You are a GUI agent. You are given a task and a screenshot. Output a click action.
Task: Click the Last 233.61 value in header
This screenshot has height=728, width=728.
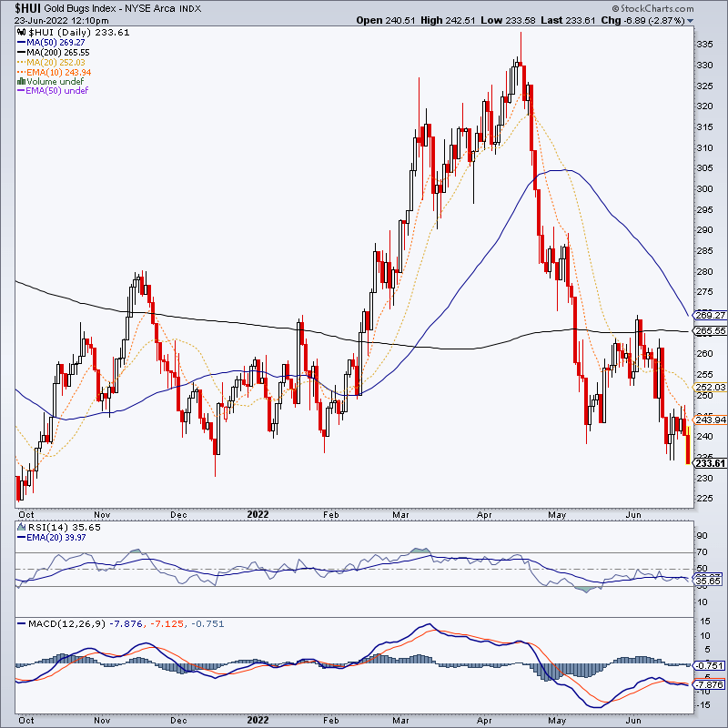pyautogui.click(x=568, y=20)
